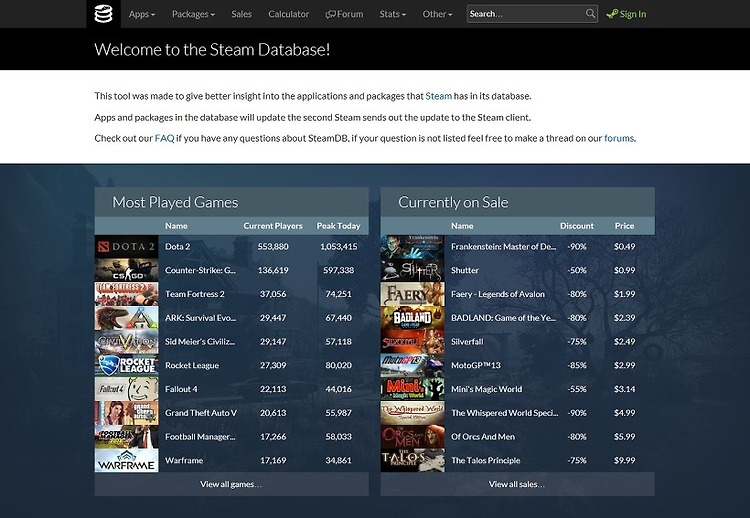
Task: Click Of Orcs And Men name link
Action: [483, 437]
